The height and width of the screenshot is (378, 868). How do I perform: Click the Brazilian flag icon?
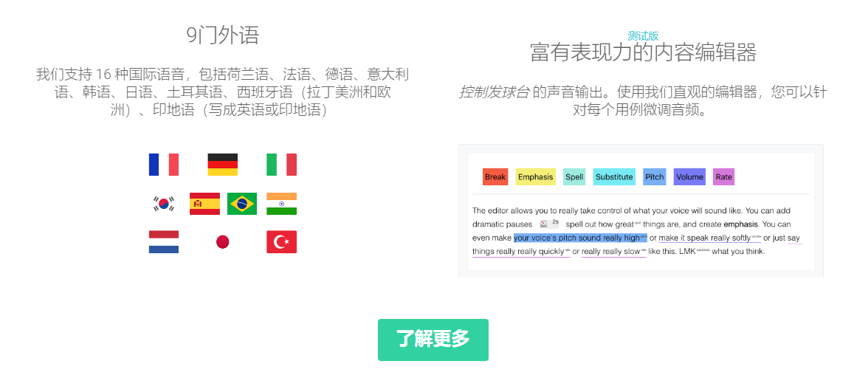coord(242,203)
